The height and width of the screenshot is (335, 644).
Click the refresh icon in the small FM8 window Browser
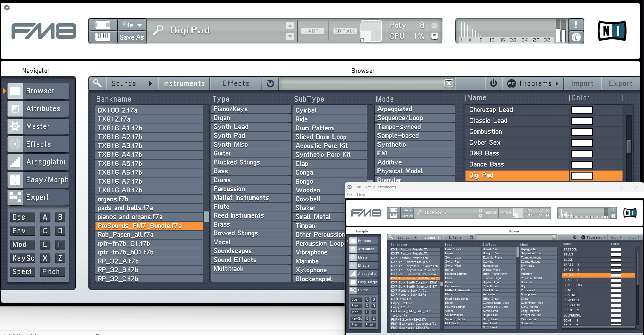(x=471, y=237)
